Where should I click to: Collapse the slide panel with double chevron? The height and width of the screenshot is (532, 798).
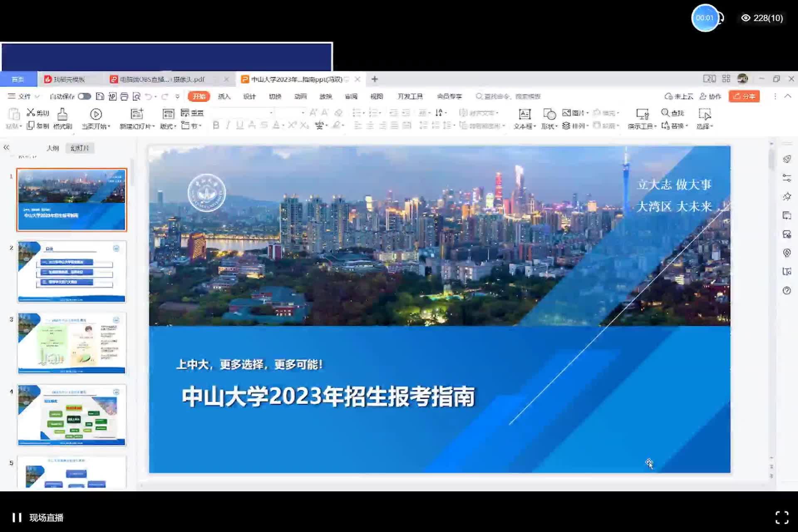(6, 147)
